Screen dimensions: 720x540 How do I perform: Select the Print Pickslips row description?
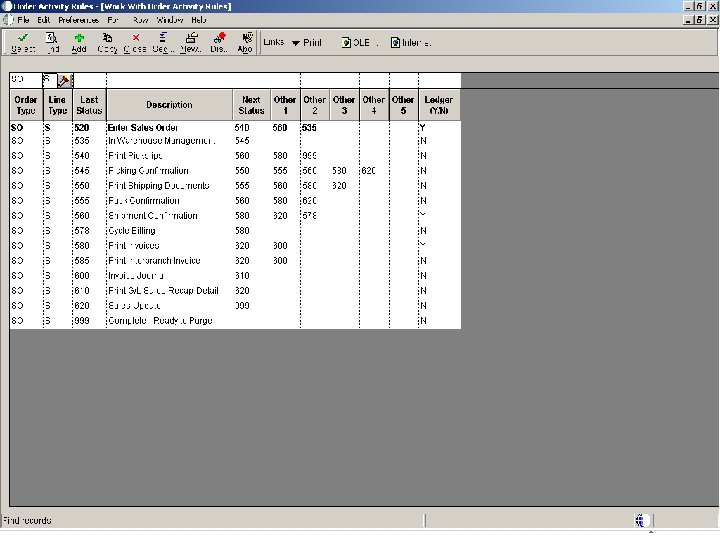[135, 156]
